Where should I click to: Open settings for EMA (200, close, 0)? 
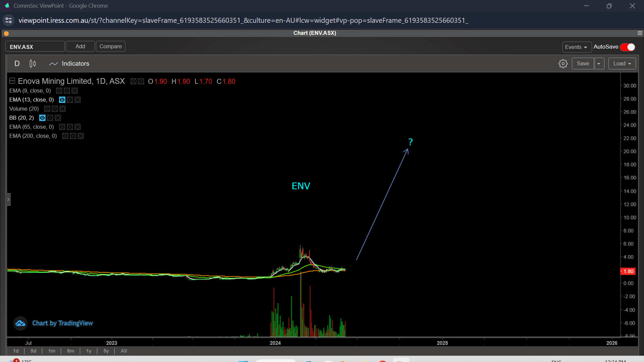[x=73, y=136]
